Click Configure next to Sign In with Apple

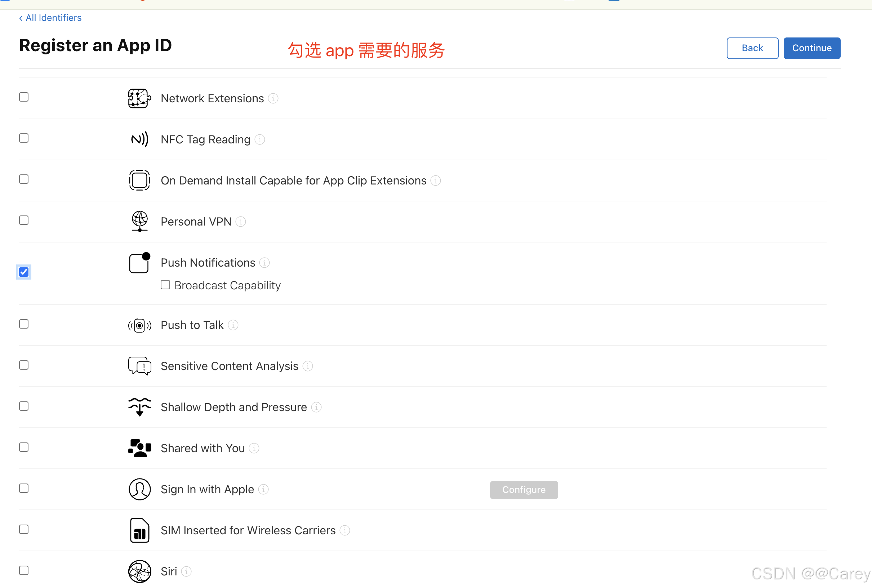(524, 490)
